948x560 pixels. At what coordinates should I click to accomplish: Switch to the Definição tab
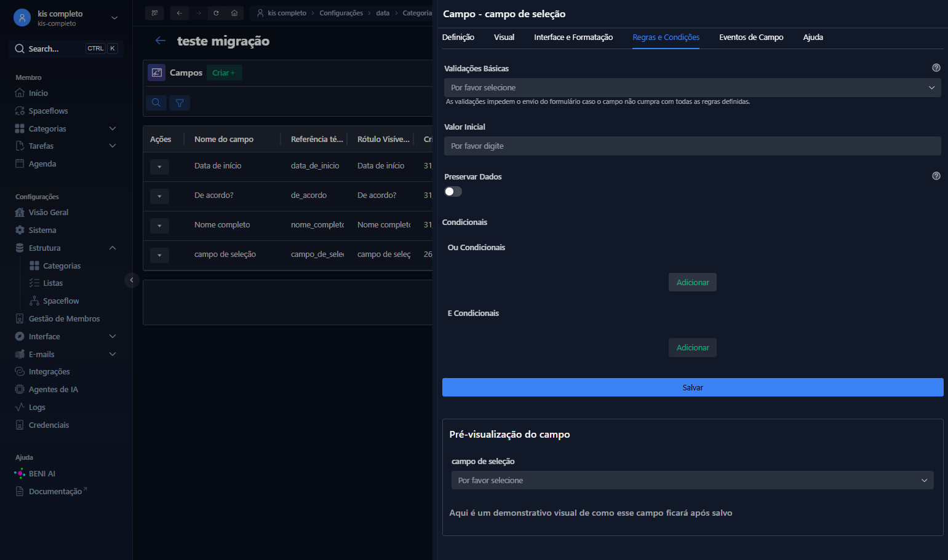pos(458,37)
